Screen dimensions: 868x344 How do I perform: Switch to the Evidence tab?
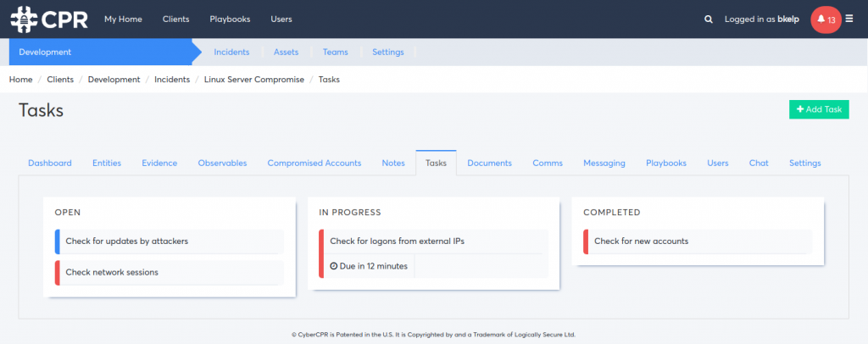[x=159, y=164]
